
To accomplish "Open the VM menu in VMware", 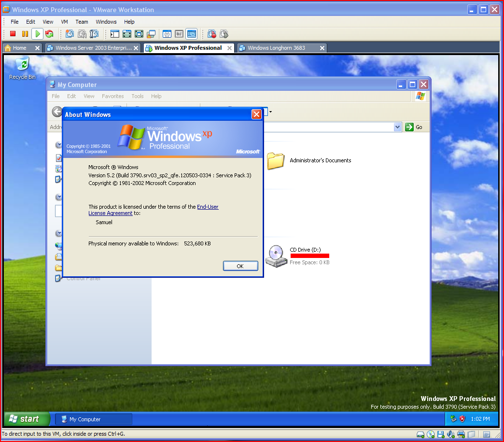I will [x=64, y=22].
